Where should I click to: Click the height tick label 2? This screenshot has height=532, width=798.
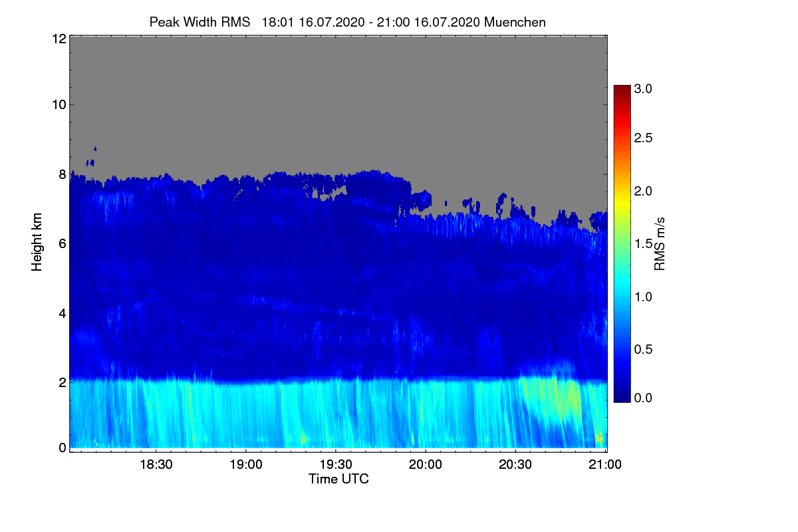[x=61, y=382]
